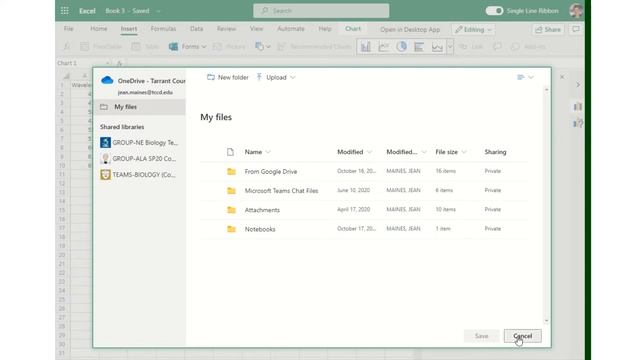
Task: Click the OneDrive cloud icon
Action: (107, 80)
